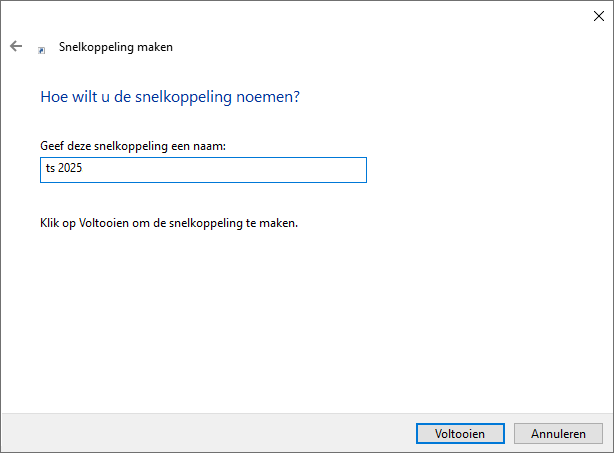The image size is (614, 453).
Task: Click the empty top bar left of the X
Action: [300, 14]
